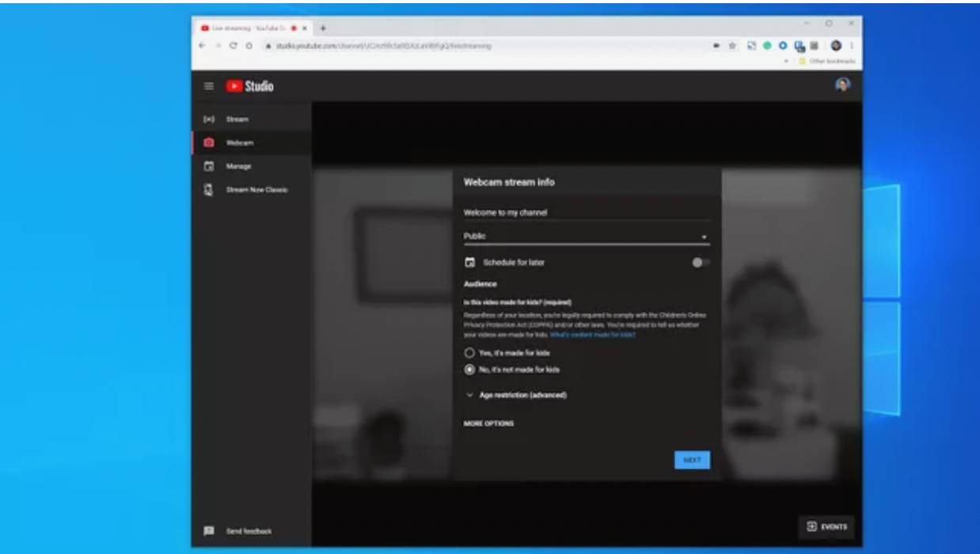Open the hamburger menu in YouTube Studio

tap(209, 86)
